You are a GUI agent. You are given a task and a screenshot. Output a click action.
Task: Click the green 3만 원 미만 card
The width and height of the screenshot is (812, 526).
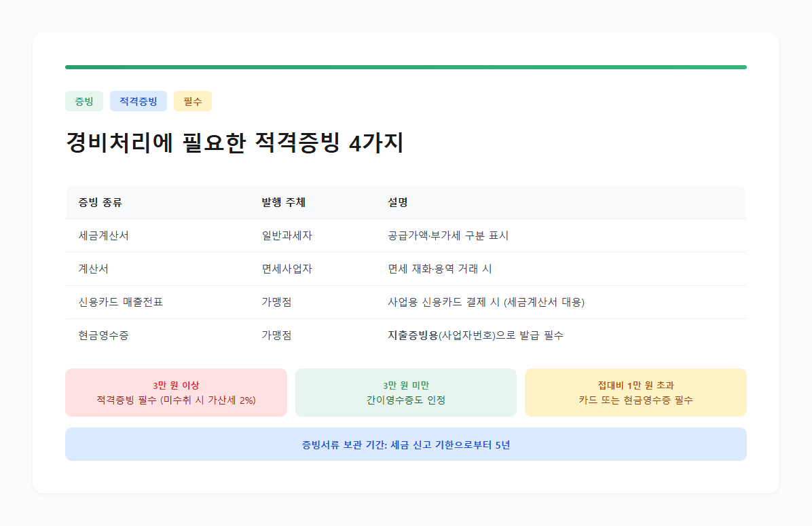[x=406, y=392]
